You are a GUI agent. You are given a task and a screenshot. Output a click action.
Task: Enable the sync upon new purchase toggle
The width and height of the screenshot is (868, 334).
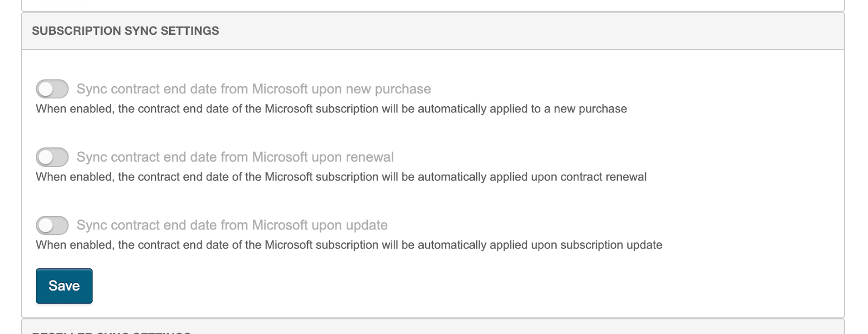[x=52, y=89]
